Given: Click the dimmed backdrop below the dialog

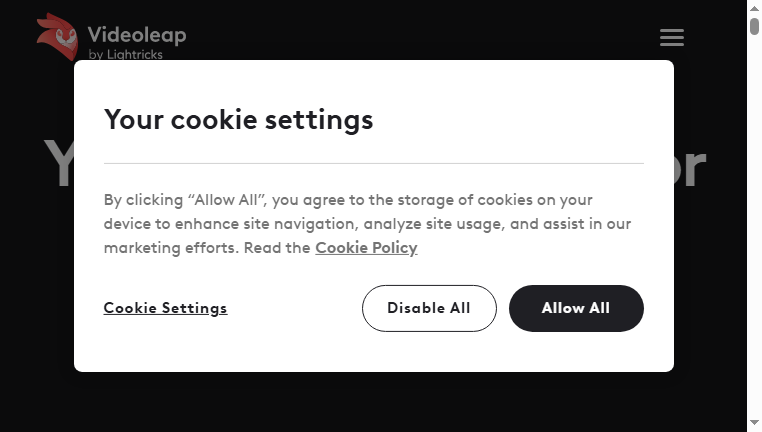Looking at the screenshot, I should click(374, 402).
